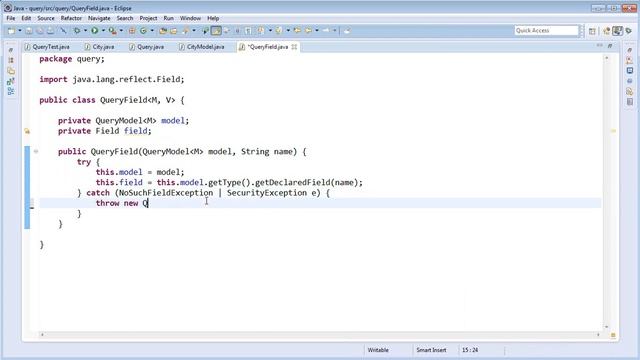The image size is (640, 360).
Task: Open the Run configurations dropdown arrow
Action: point(103,31)
